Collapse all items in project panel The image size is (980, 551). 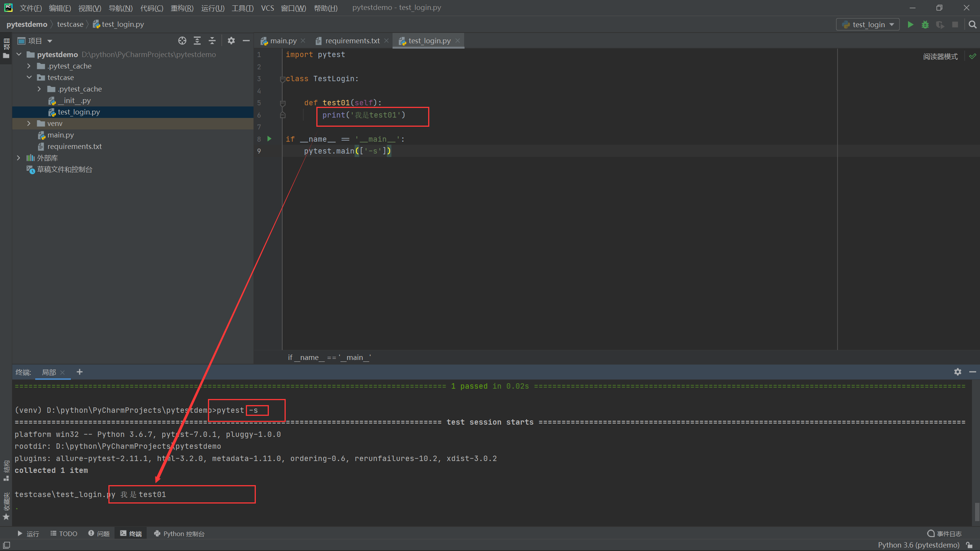(212, 41)
